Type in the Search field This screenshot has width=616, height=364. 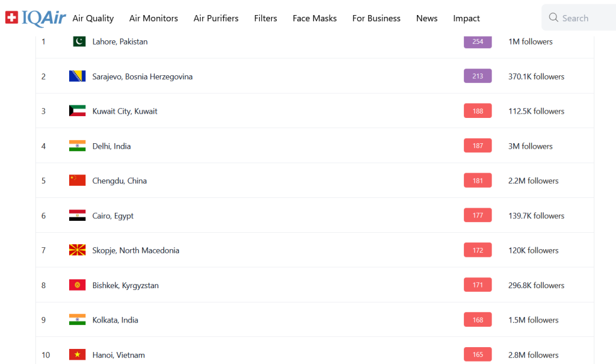587,18
